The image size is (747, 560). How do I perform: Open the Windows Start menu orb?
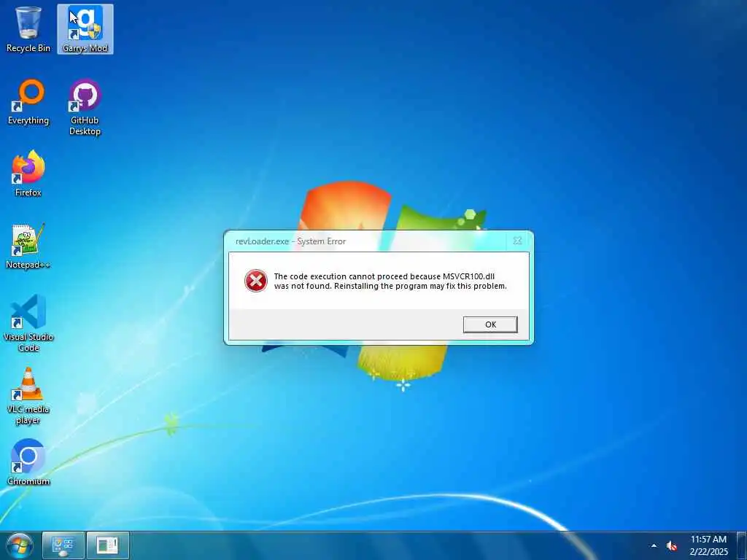click(x=20, y=545)
